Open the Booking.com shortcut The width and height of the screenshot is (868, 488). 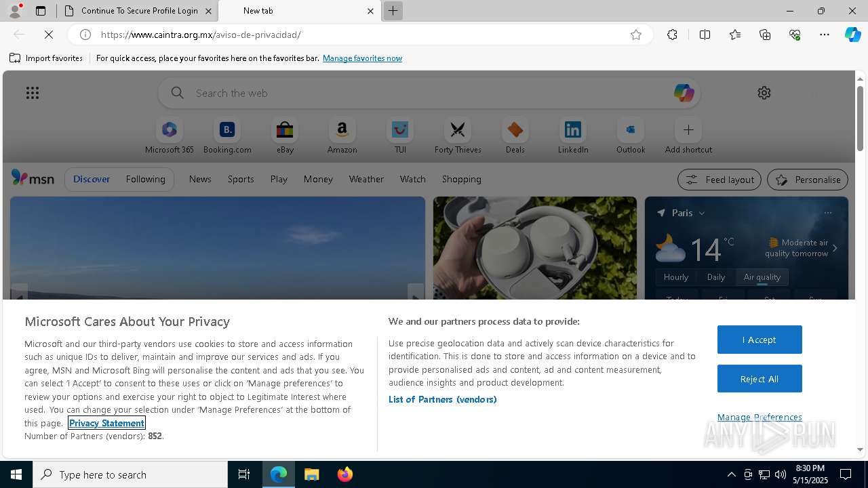coord(227,136)
